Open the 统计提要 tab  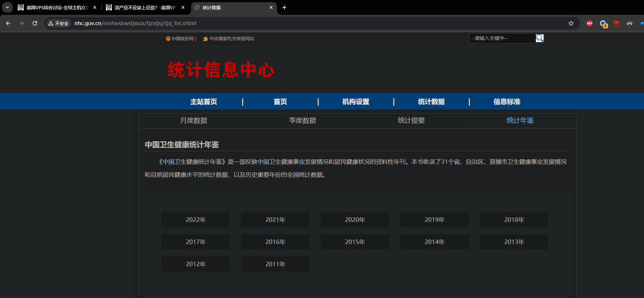pos(411,121)
